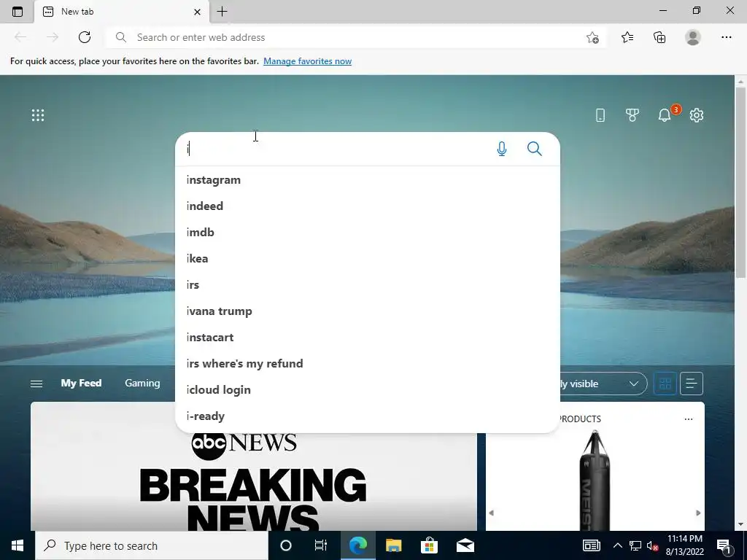The width and height of the screenshot is (747, 560).
Task: Click the Refresh page button
Action: (85, 37)
